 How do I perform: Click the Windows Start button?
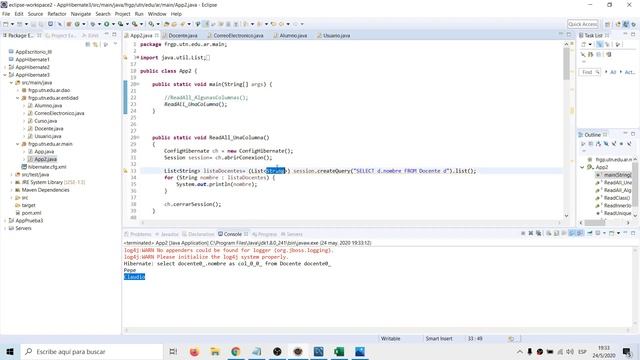coord(10,351)
